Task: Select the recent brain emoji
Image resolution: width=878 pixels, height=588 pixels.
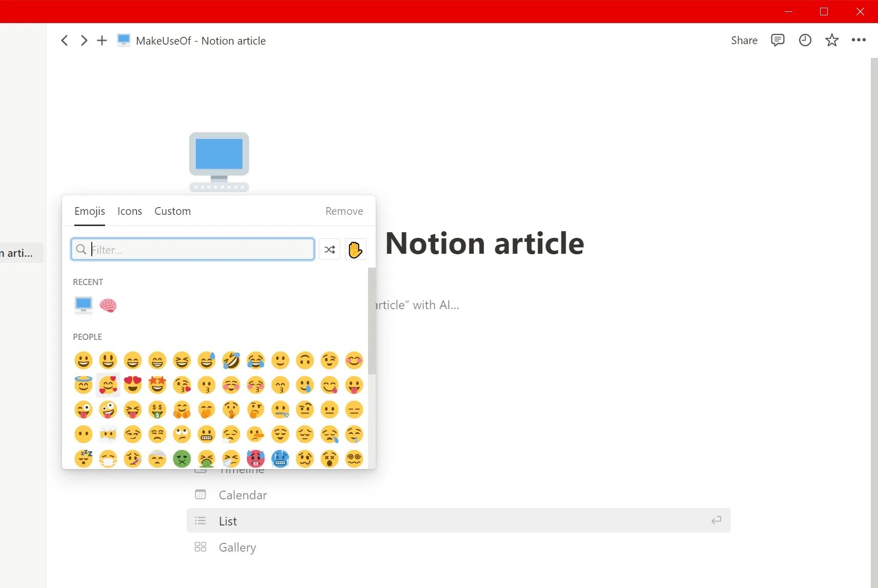Action: [108, 305]
